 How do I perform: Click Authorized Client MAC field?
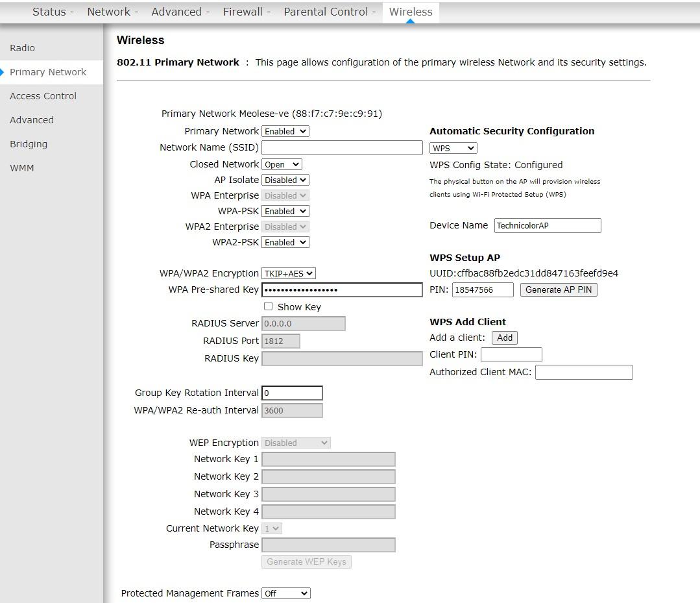coord(584,373)
